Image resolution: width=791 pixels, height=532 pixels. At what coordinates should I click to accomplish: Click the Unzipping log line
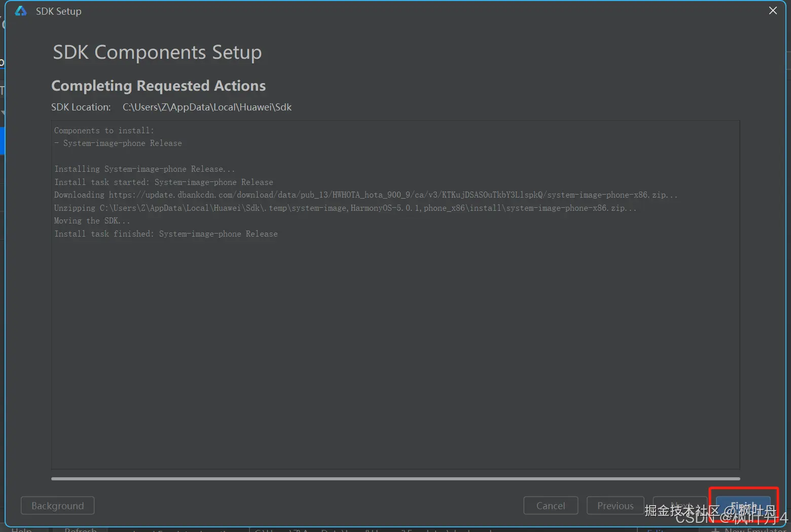[345, 208]
